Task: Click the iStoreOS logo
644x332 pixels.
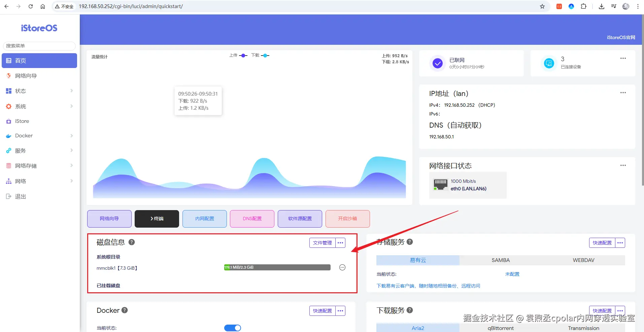Action: click(x=39, y=28)
